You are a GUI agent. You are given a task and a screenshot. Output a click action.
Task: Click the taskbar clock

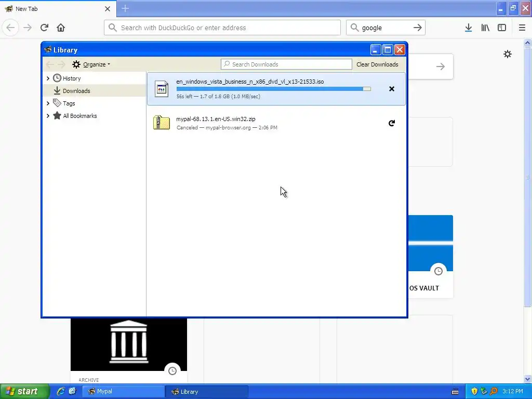(x=513, y=391)
